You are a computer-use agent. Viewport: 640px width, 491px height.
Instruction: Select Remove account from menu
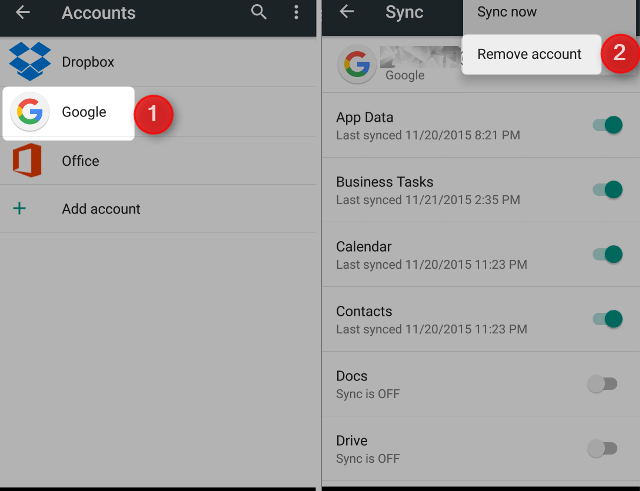click(x=529, y=54)
